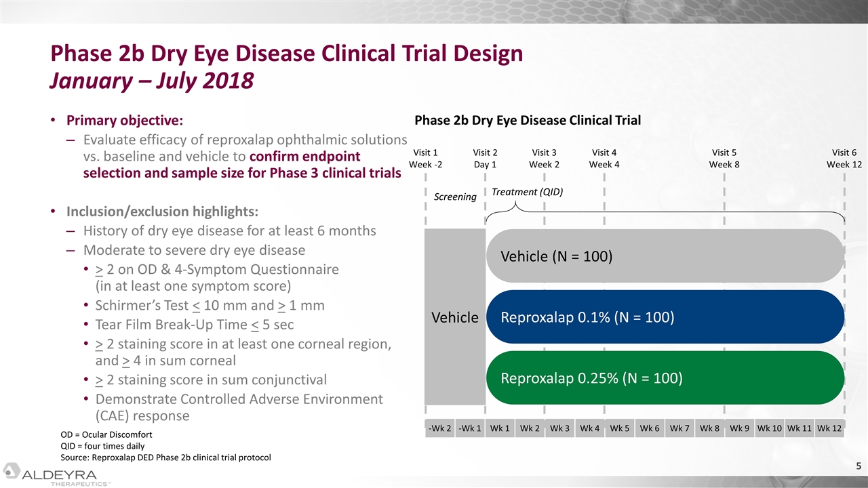Click the chart title 'Phase 2b Dry Eye Disease Clinical Trial'
Viewport: 868px width, 488px height.
coord(528,121)
